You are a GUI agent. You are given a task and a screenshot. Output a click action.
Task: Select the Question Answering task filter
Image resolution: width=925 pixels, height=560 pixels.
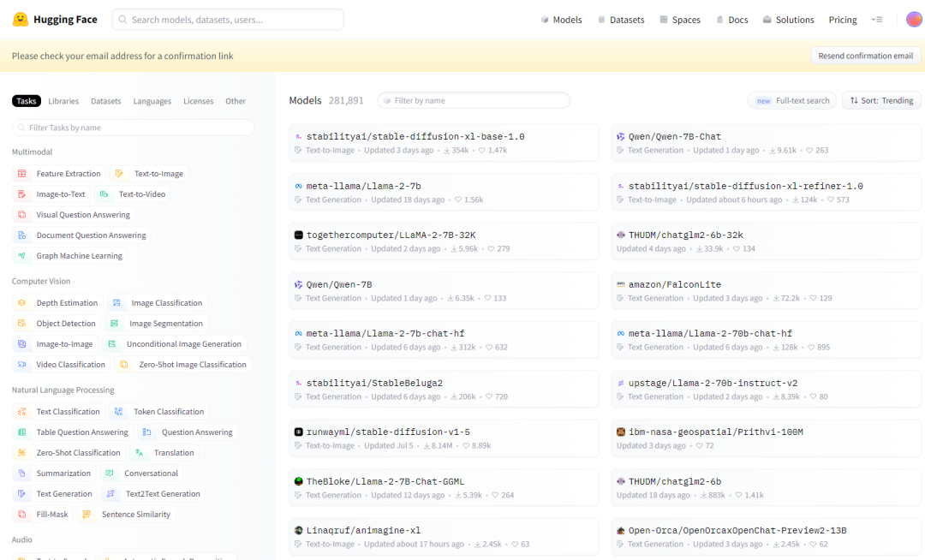(188, 432)
